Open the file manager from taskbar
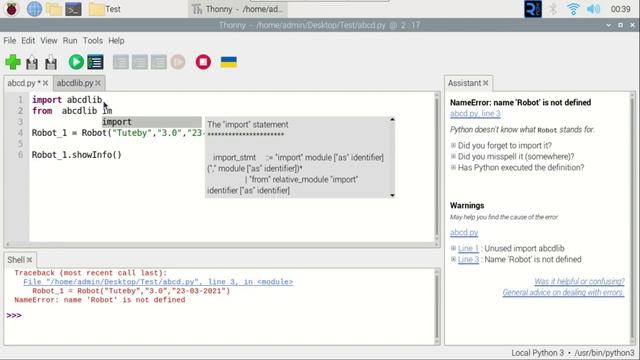Viewport: 640px width, 360px height. [x=54, y=9]
